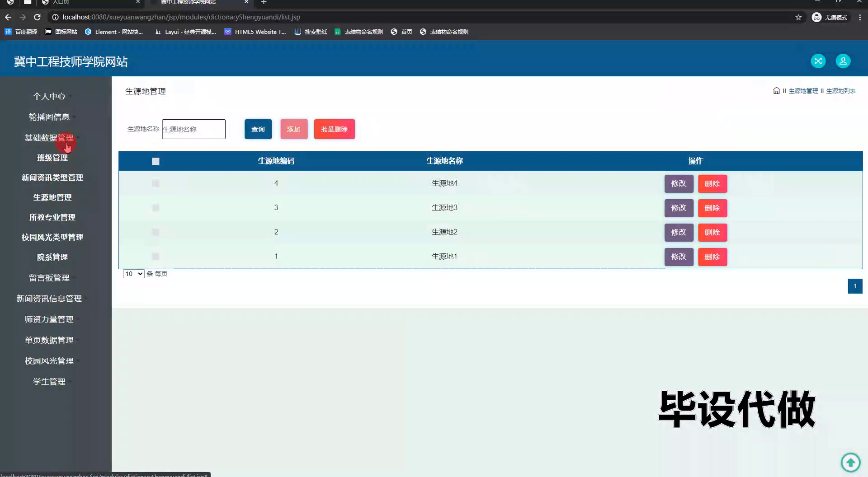Open 新闻资讯类型管理 submenu item
Screen dimensions: 868x477
52,178
